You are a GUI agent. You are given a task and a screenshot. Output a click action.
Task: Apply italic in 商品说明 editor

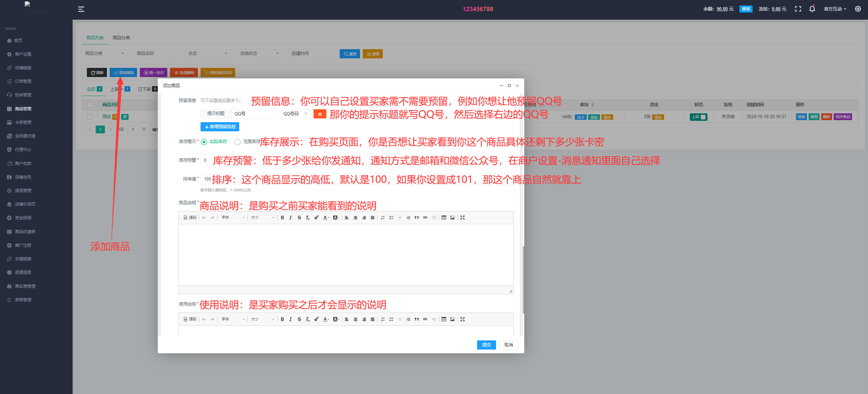[x=290, y=218]
